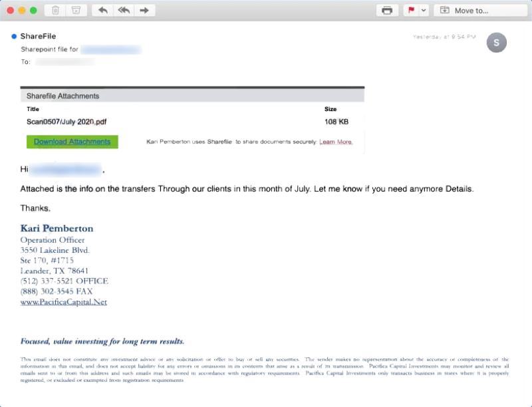Viewport: 532px width, 407px height.
Task: Click the Reply All double-arrow icon
Action: pos(123,10)
